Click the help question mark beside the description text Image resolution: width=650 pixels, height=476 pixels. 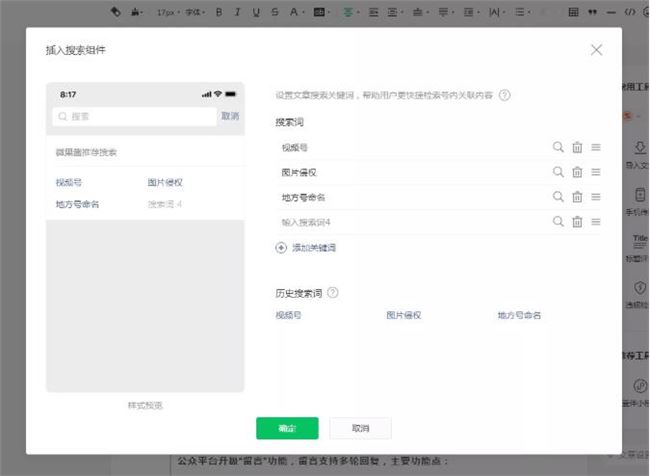(504, 95)
